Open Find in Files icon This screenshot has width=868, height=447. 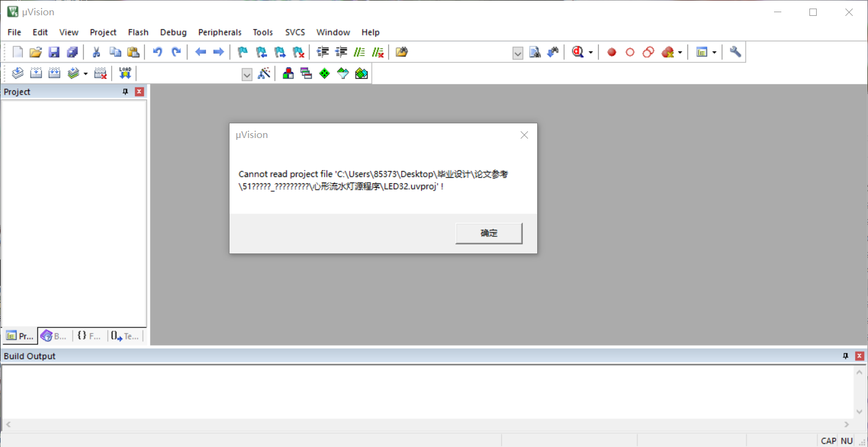click(x=401, y=52)
